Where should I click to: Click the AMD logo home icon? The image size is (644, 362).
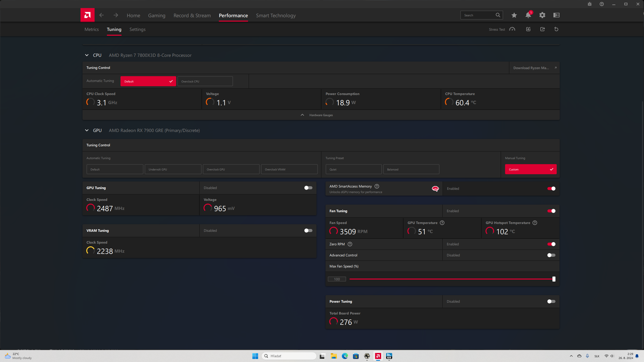point(87,15)
